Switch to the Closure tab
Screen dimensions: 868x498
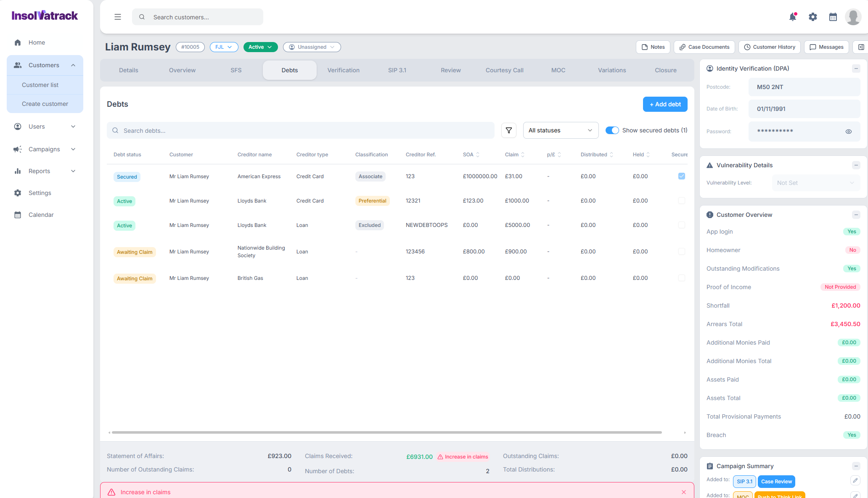[x=666, y=70]
